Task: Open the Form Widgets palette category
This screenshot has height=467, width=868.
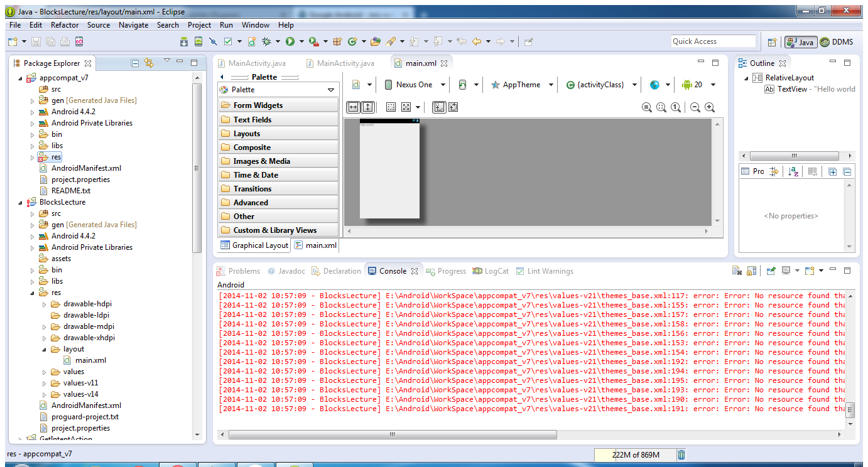Action: (x=278, y=105)
